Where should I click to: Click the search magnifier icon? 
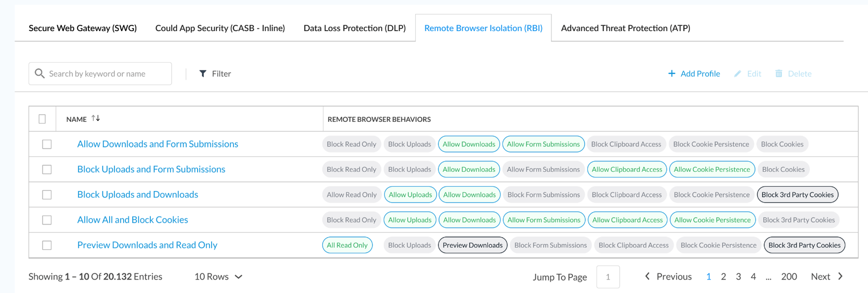coord(39,74)
